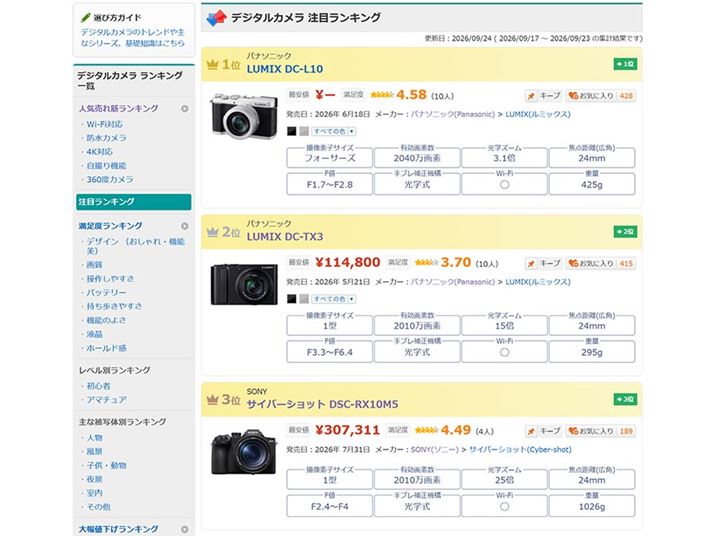The height and width of the screenshot is (536, 715).
Task: Open the デザイン(おしゃれ・機能美) satisfaction ranking
Action: (x=135, y=246)
